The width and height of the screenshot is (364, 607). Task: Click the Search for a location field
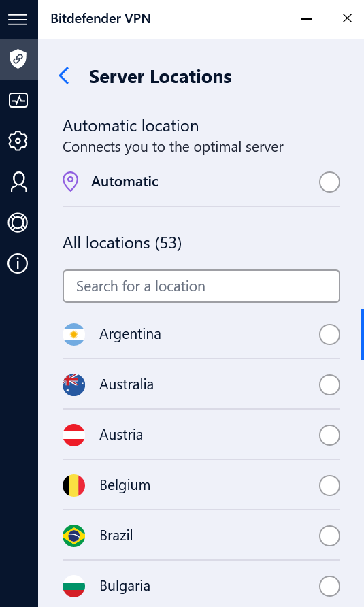click(201, 286)
